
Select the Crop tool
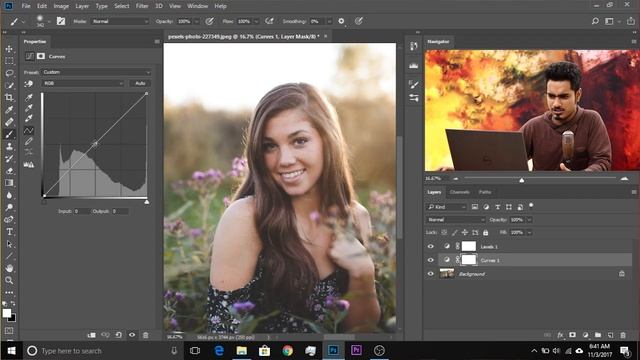click(9, 98)
